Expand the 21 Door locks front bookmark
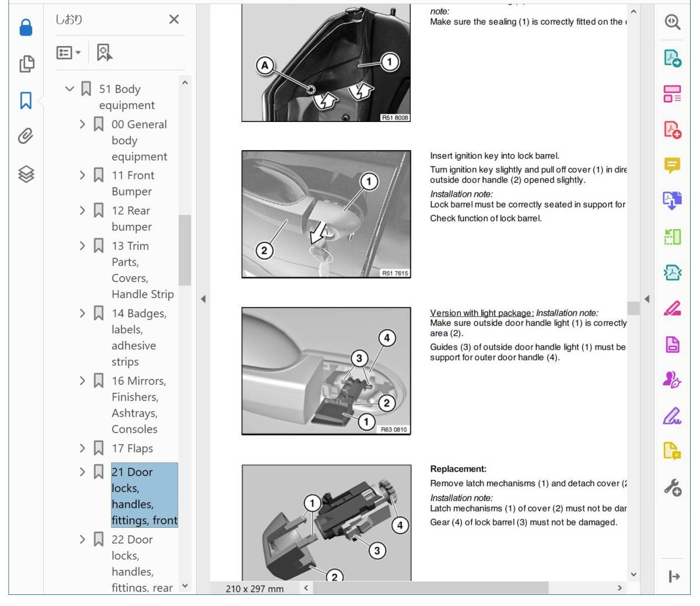Screen dimensions: 700x606 (x=82, y=472)
